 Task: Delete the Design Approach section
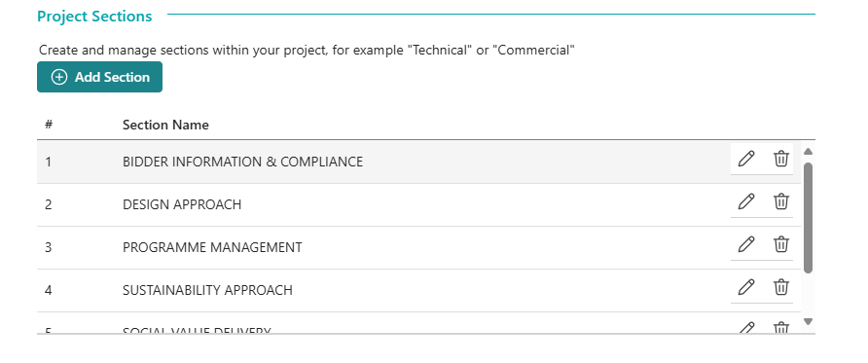(x=781, y=201)
